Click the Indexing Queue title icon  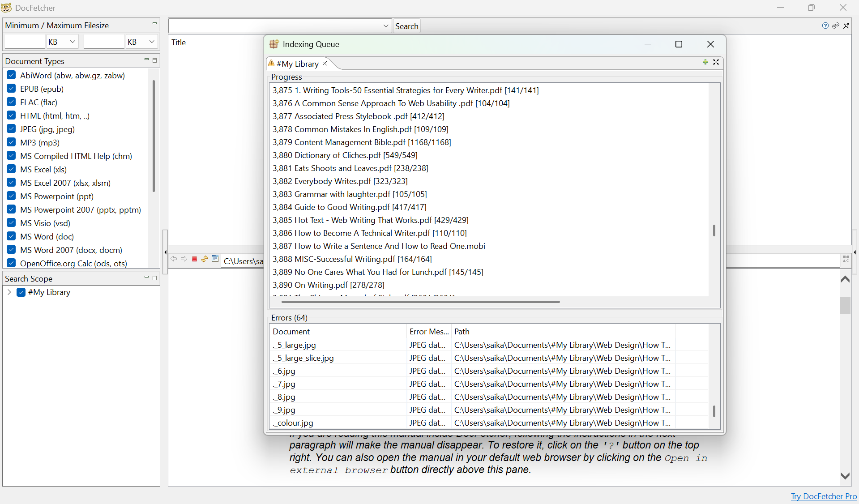[x=274, y=44]
